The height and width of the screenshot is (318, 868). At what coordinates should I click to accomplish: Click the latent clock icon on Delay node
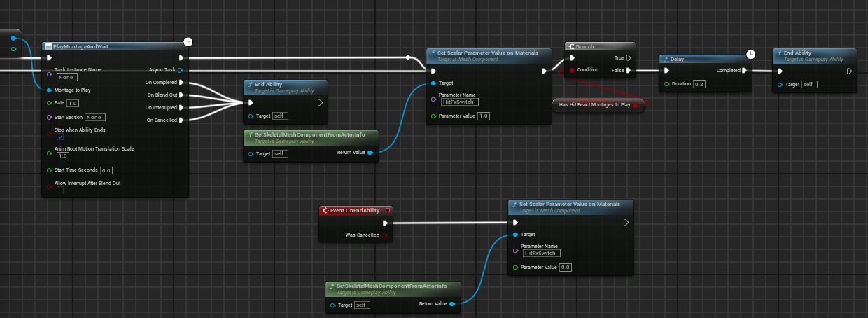pyautogui.click(x=751, y=54)
